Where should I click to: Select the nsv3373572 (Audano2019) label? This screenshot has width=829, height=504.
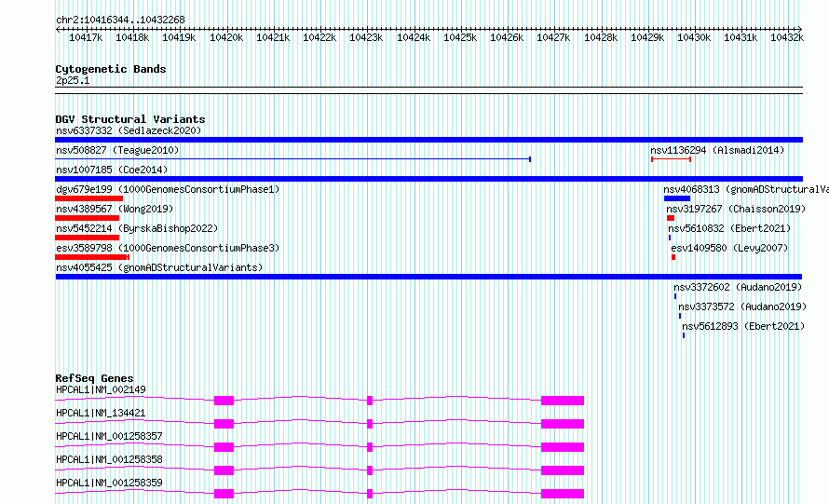tap(742, 306)
